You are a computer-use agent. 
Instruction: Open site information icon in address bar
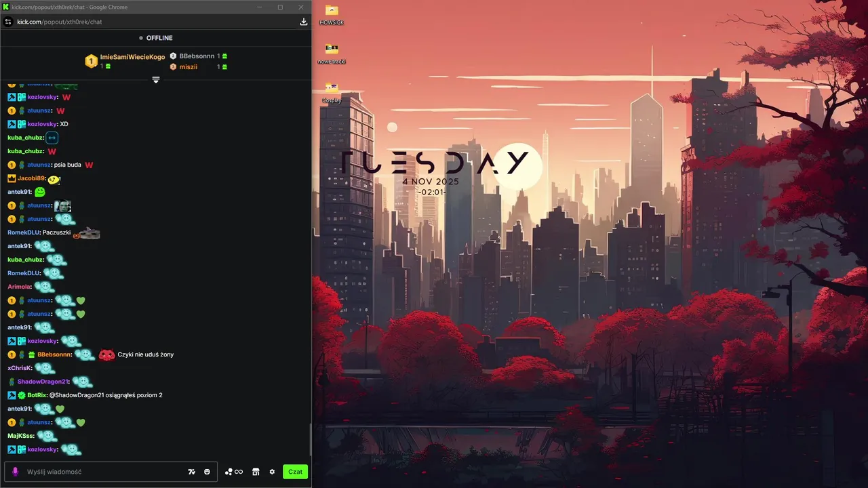tap(8, 22)
